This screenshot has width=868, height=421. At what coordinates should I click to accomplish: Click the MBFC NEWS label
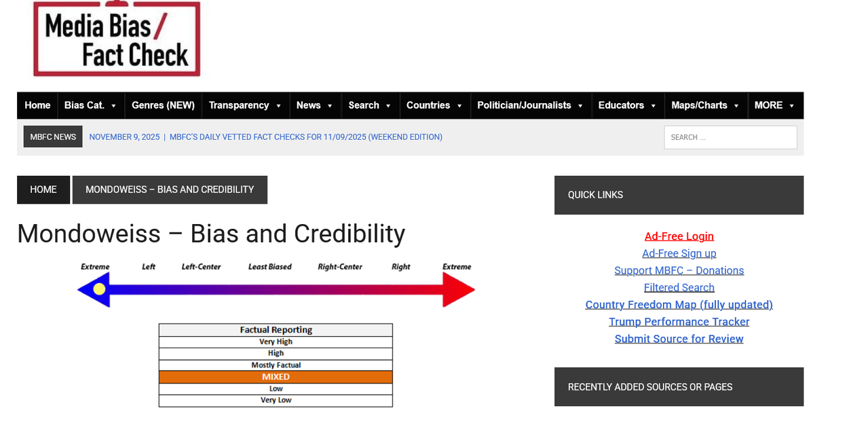coord(53,136)
